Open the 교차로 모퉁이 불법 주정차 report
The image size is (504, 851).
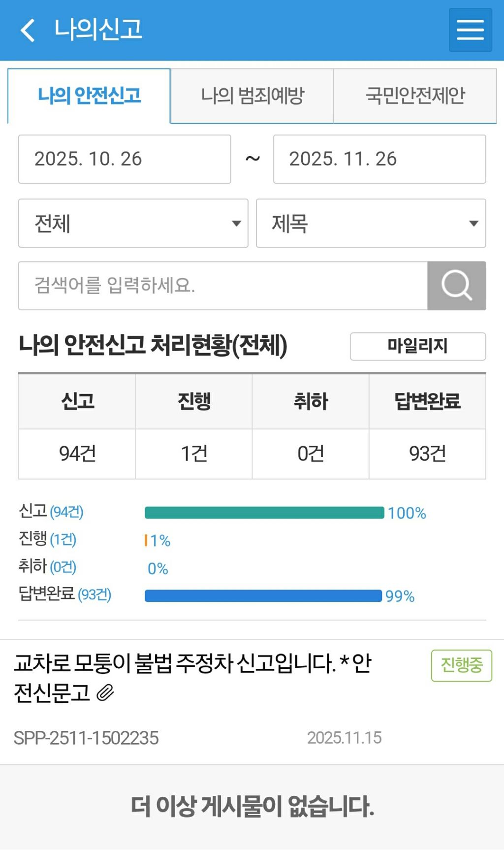pyautogui.click(x=192, y=677)
